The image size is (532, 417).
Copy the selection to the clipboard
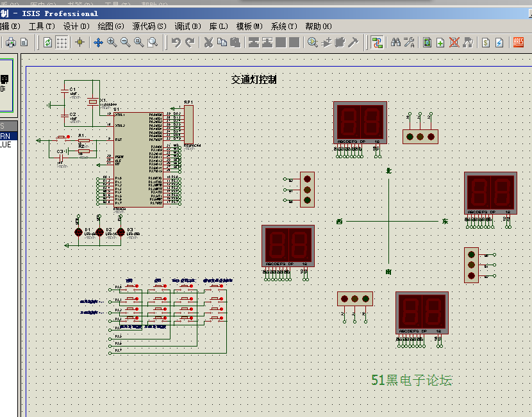click(x=222, y=42)
